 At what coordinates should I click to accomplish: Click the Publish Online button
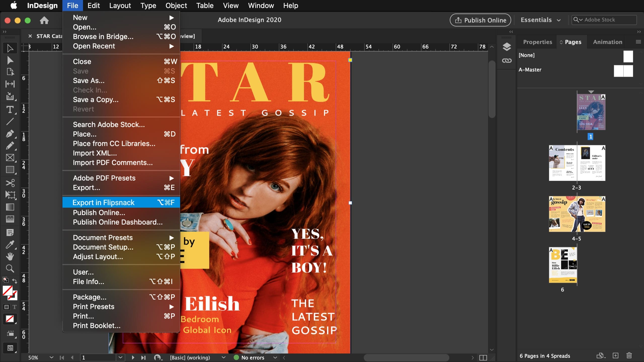click(x=480, y=20)
